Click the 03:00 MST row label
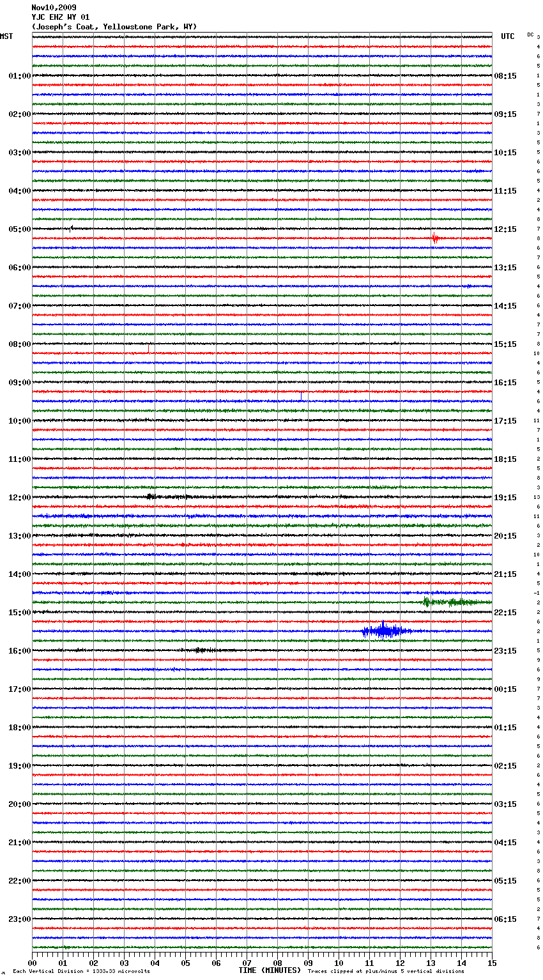The width and height of the screenshot is (543, 980). (20, 153)
